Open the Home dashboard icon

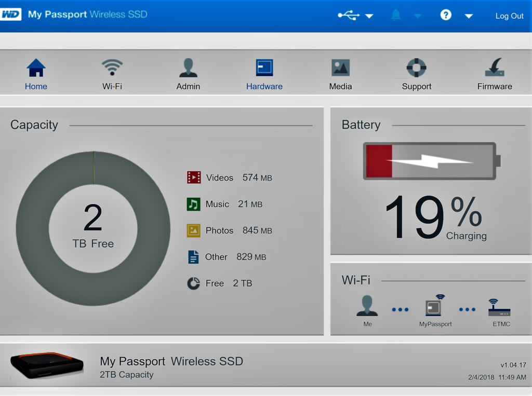pos(36,68)
